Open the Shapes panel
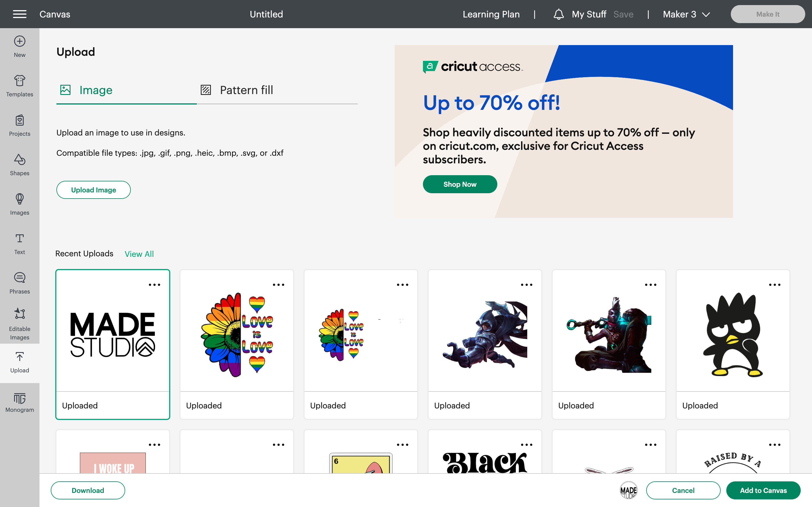Screen dimensions: 812x507 [19, 165]
